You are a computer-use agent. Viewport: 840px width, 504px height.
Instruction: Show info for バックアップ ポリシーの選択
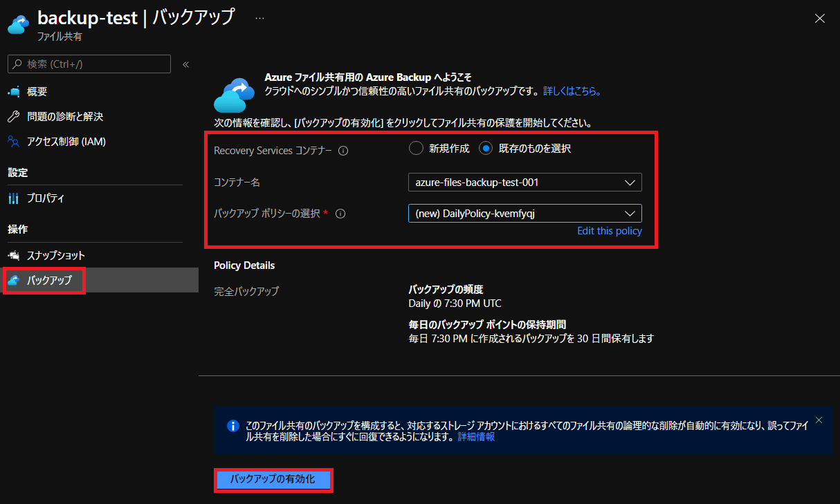[340, 214]
